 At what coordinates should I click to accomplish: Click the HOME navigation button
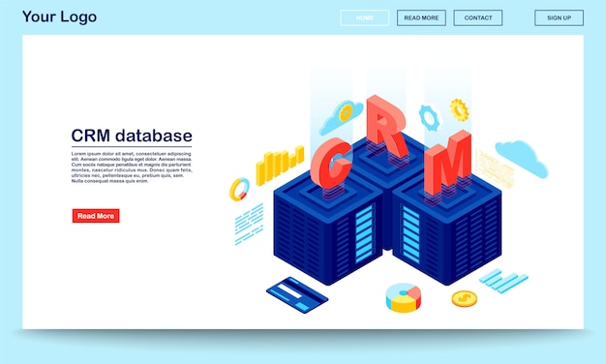[x=364, y=17]
